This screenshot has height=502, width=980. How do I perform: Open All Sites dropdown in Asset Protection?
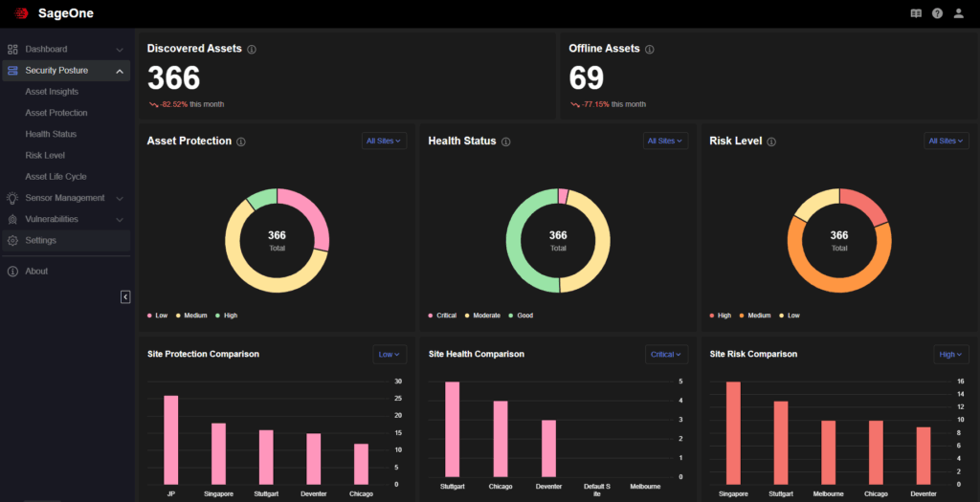click(385, 141)
